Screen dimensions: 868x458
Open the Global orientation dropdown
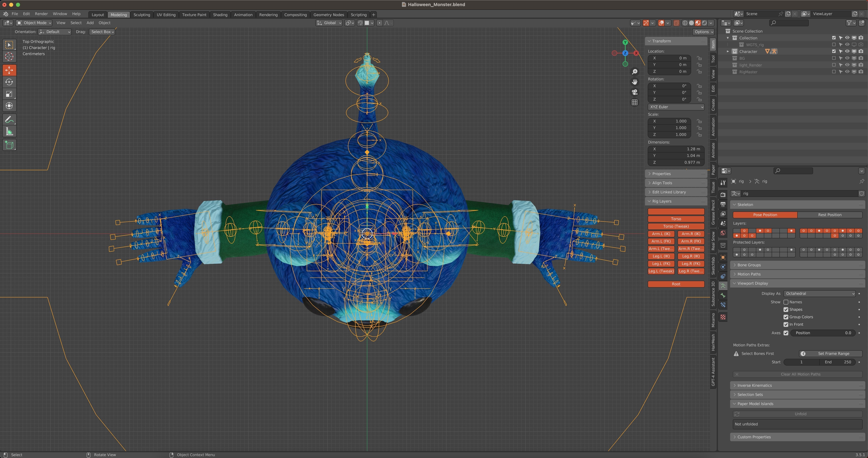click(329, 23)
